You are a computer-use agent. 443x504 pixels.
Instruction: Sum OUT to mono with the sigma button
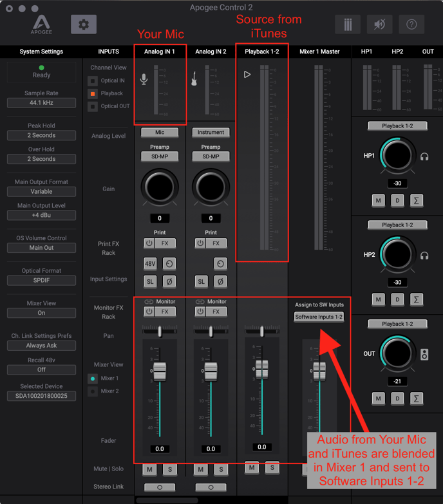pos(417,398)
